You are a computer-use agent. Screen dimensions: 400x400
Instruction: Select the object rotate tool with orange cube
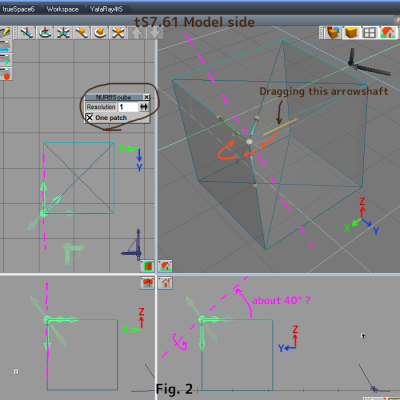coord(99,33)
